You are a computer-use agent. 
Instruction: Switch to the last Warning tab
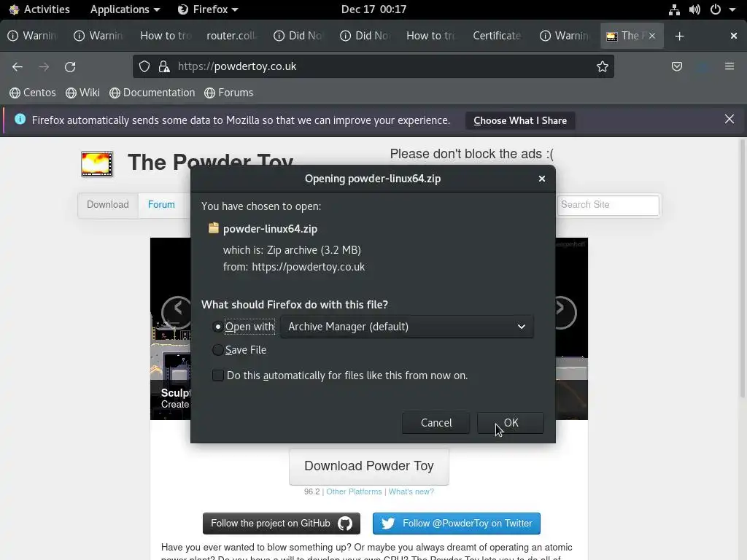[564, 36]
